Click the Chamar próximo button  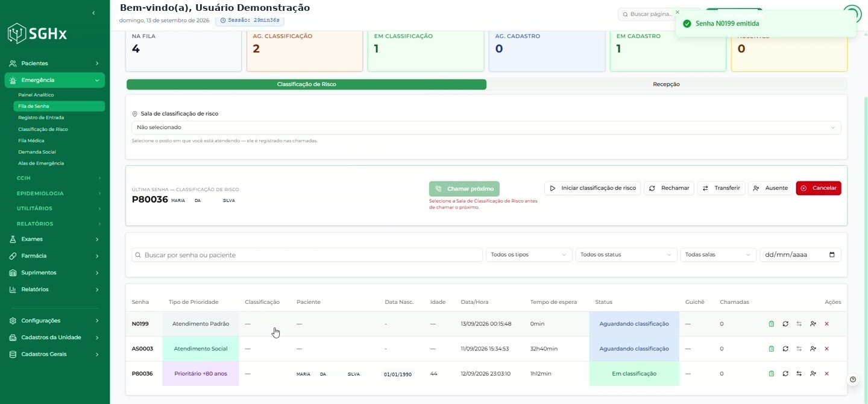tap(464, 189)
